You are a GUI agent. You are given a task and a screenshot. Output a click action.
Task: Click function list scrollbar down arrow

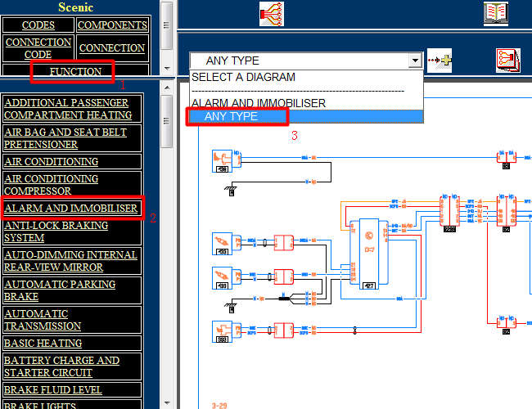pos(167,403)
